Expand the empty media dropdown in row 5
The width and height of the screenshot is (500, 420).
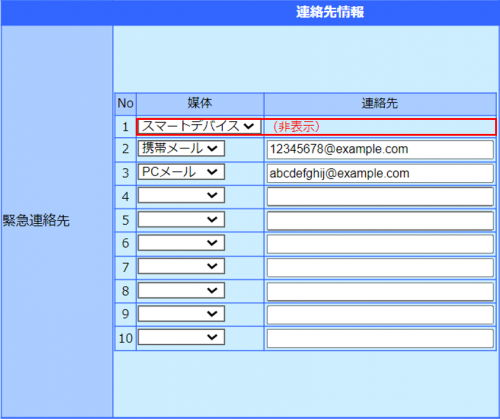tap(181, 219)
